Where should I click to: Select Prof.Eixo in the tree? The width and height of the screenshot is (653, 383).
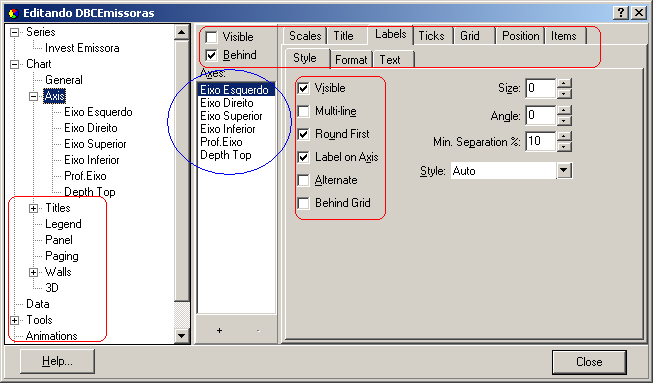(85, 176)
